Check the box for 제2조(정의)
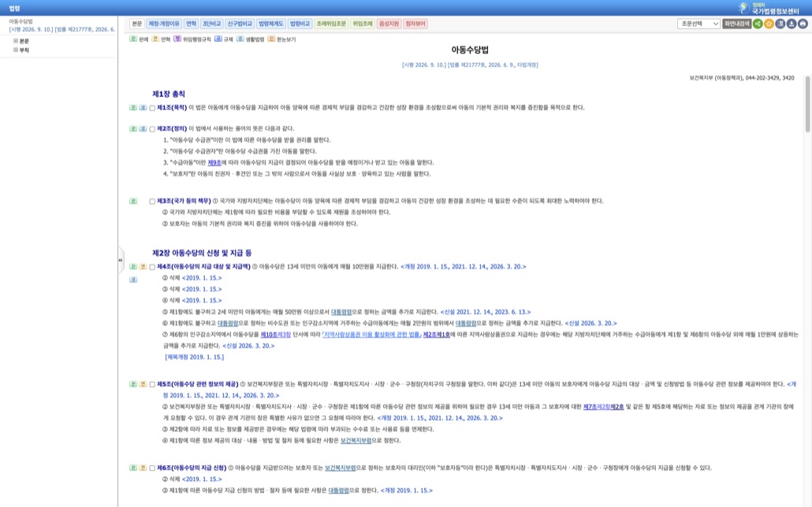Screen dimensions: 812x507 click(152, 129)
